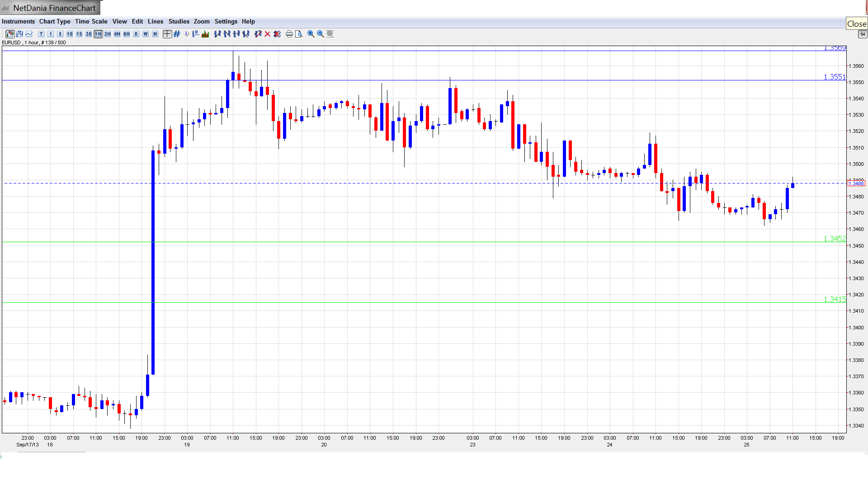868x488 pixels.
Task: Open the Chart Type menu
Action: pos(55,21)
